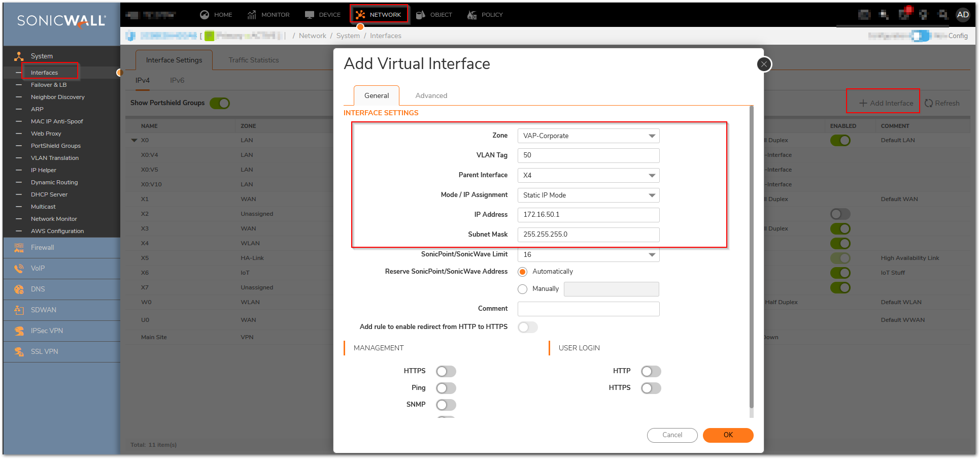Viewport: 980px width, 459px height.
Task: Select the Manually radio button
Action: tap(523, 289)
